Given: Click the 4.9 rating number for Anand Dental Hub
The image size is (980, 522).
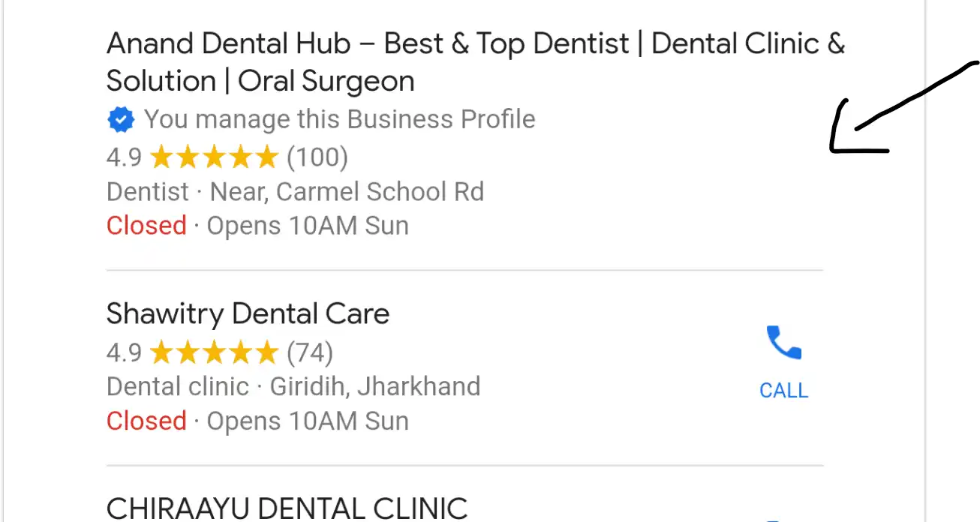Looking at the screenshot, I should click(124, 157).
